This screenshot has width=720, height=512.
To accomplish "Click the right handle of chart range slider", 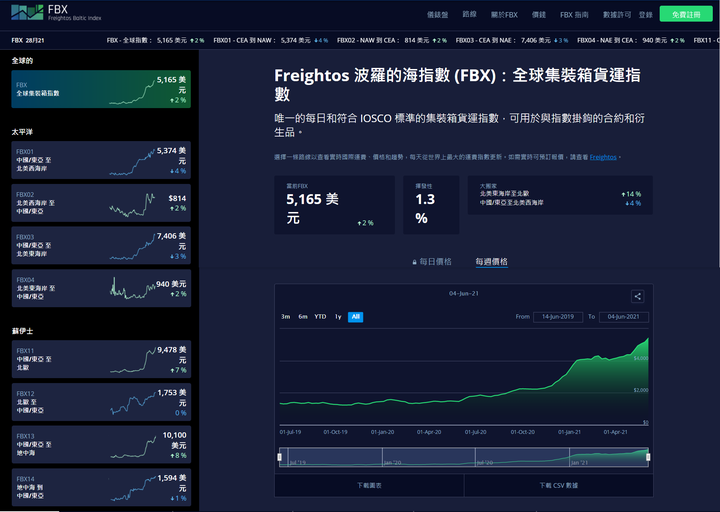I will click(648, 457).
